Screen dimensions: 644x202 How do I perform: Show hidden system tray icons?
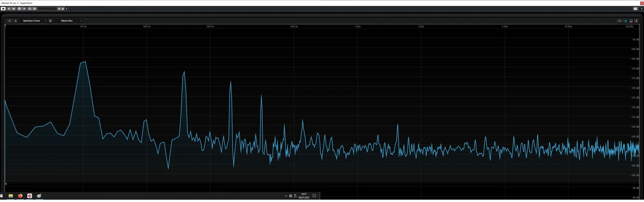(x=286, y=196)
